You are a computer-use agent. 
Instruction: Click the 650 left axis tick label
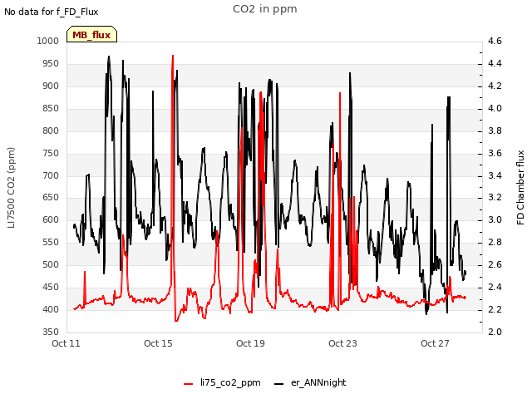click(51, 198)
